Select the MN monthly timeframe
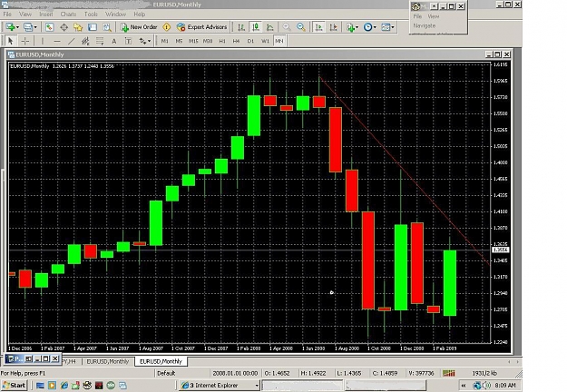Viewport: 567px width, 392px height. coord(279,41)
